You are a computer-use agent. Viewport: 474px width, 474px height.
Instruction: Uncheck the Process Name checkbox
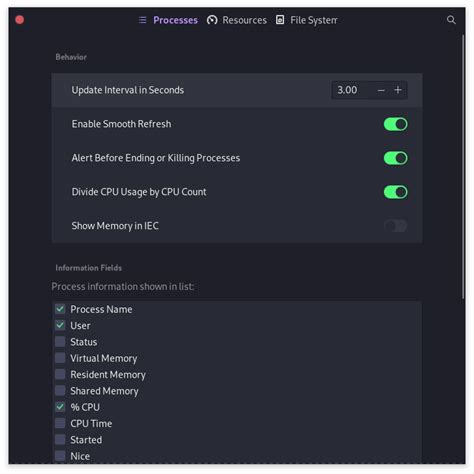[x=60, y=309]
